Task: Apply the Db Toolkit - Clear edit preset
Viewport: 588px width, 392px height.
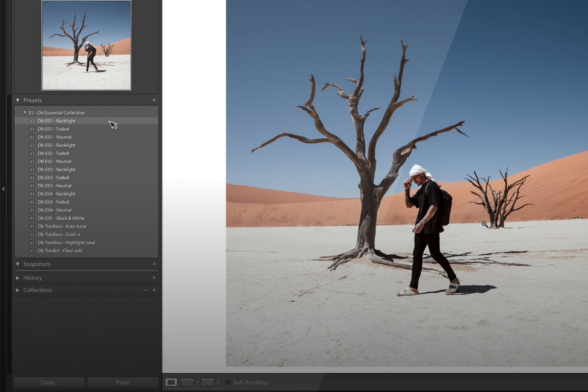Action: (x=86, y=251)
